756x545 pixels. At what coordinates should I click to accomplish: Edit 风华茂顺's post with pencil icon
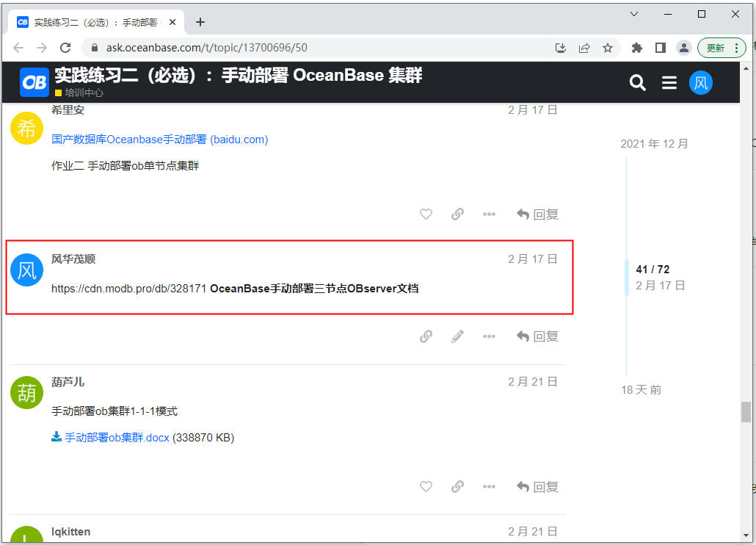[x=457, y=336]
